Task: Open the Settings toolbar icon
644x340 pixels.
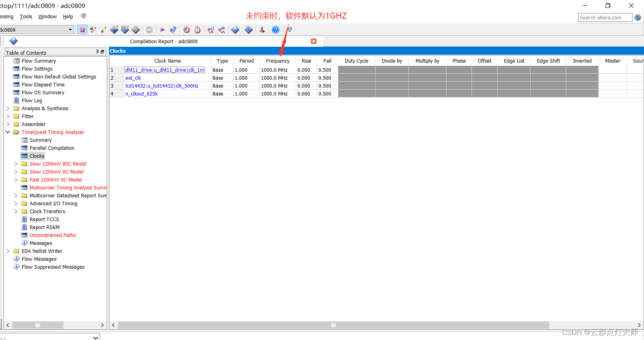Action: 82,30
